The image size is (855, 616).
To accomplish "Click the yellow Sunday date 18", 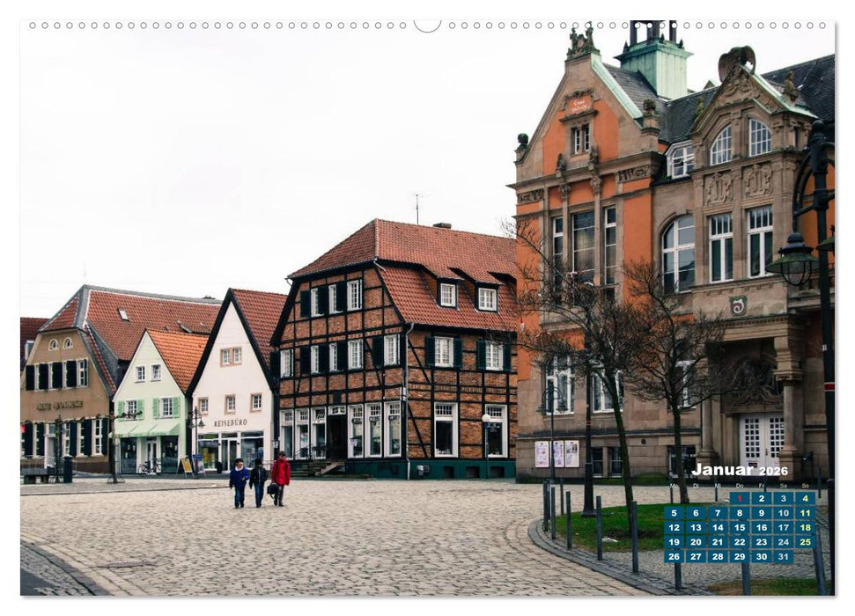I will click(x=805, y=527).
